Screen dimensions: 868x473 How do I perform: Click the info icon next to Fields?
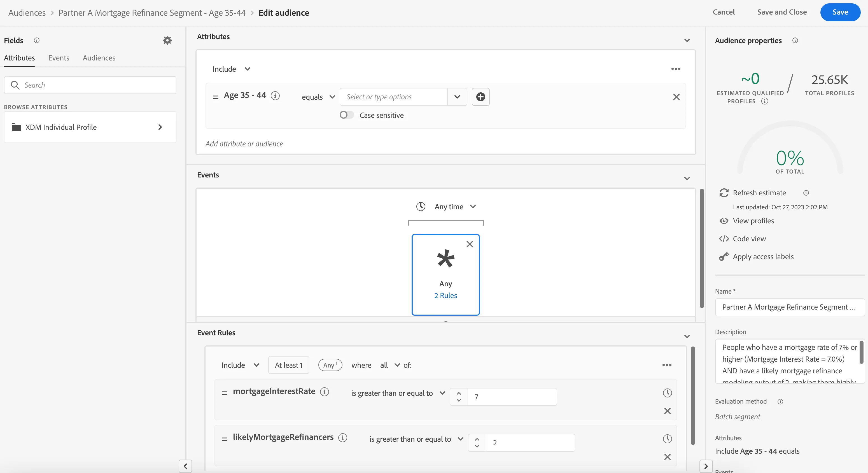click(36, 40)
